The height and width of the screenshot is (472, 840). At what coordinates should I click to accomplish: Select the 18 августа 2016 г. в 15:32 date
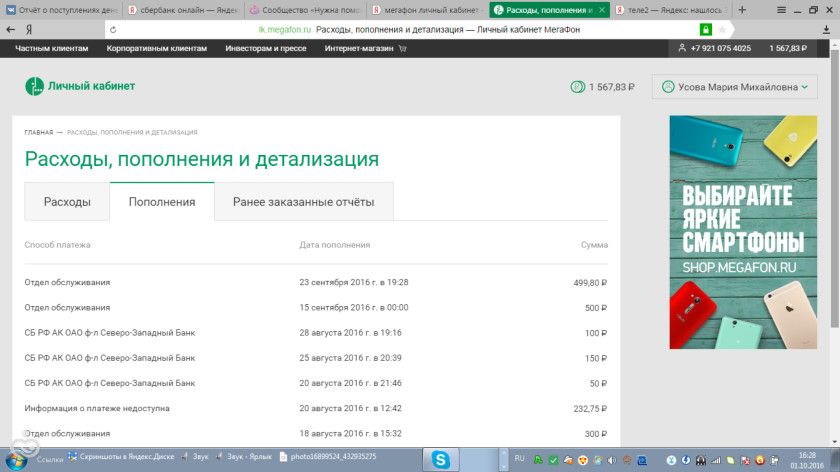[x=350, y=433]
